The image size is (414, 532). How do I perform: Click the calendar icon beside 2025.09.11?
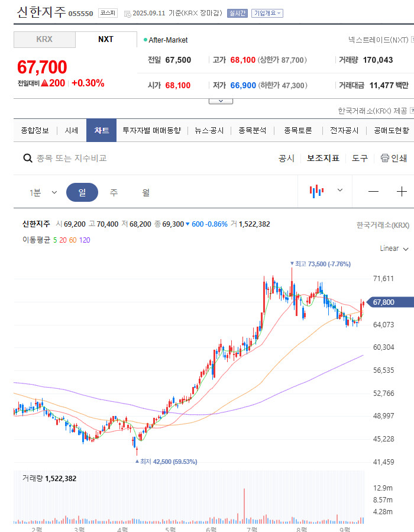click(x=128, y=14)
